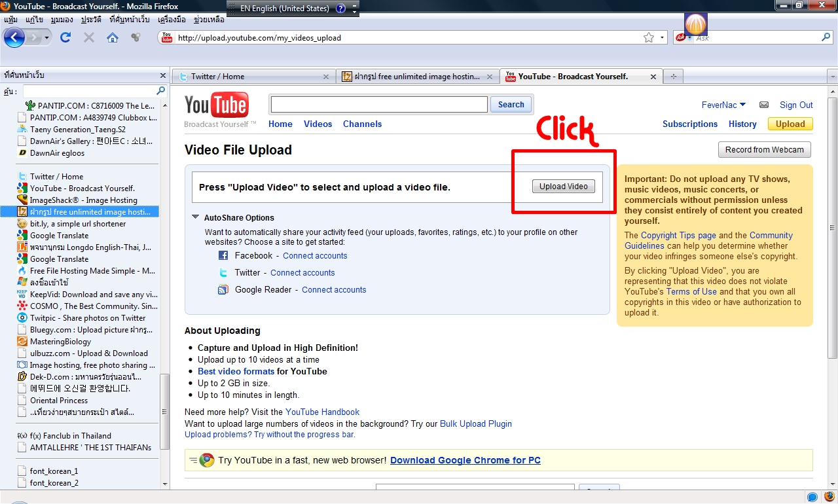Open the Subscriptions page link

pyautogui.click(x=690, y=124)
